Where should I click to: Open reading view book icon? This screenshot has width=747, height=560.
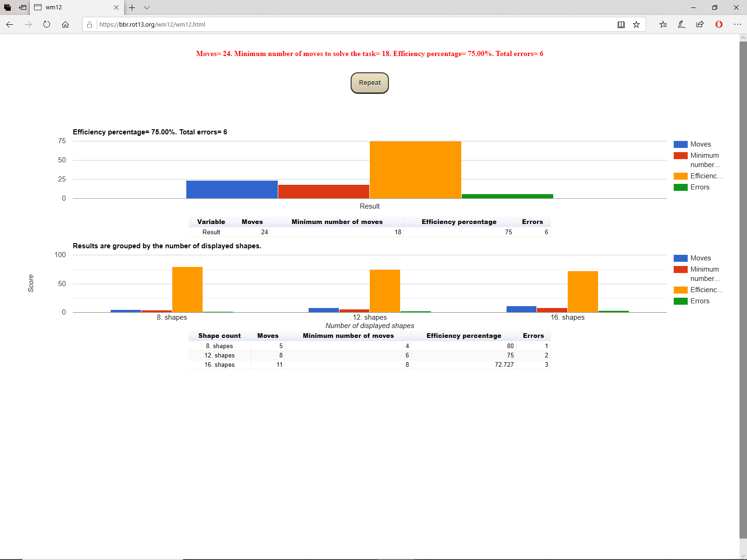[x=621, y=24]
